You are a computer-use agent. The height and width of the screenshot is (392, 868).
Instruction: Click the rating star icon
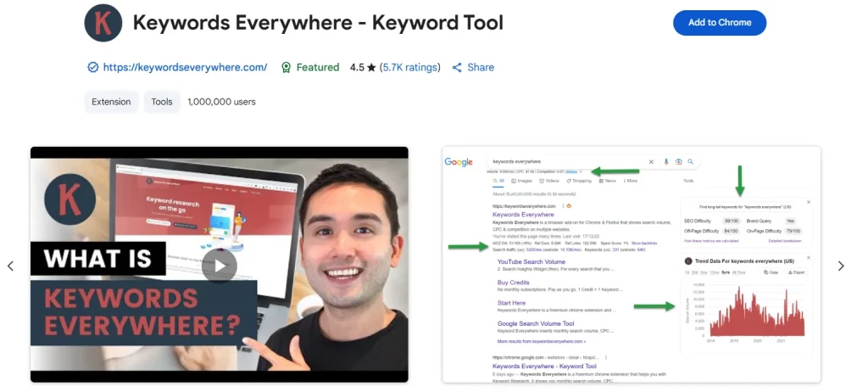(371, 68)
